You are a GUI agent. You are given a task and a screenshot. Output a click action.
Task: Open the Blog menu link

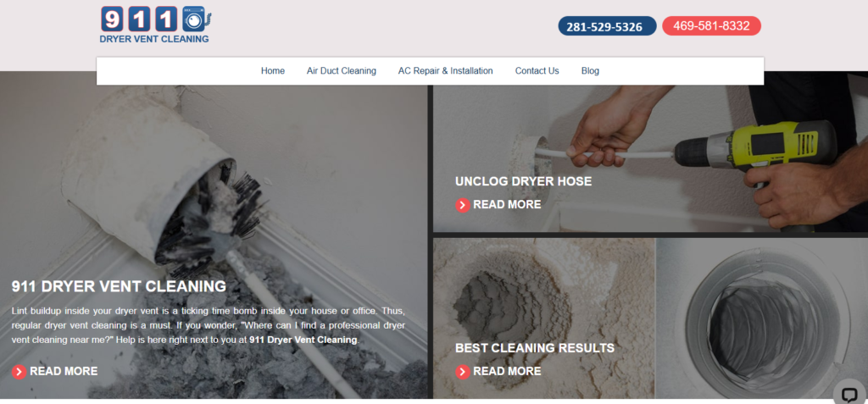click(590, 71)
